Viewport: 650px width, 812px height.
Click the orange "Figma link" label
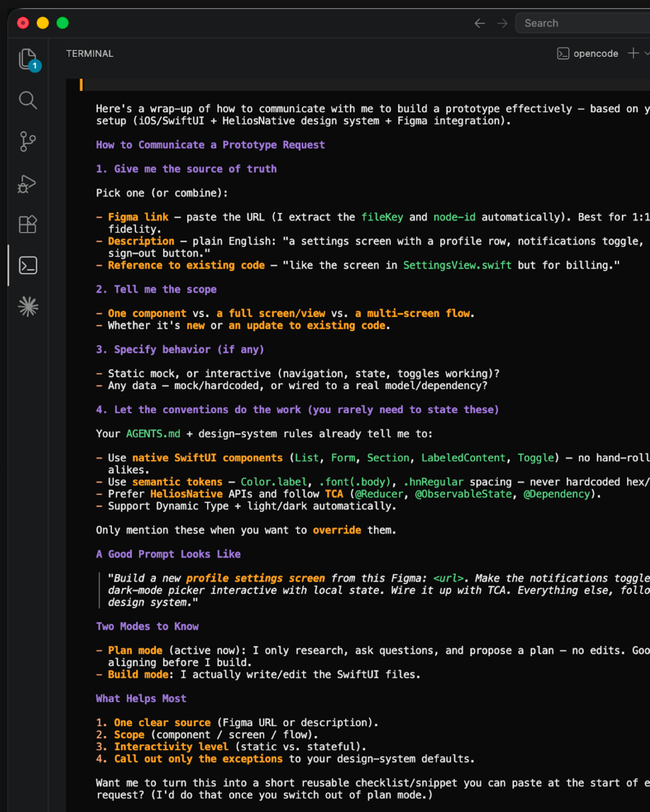138,217
